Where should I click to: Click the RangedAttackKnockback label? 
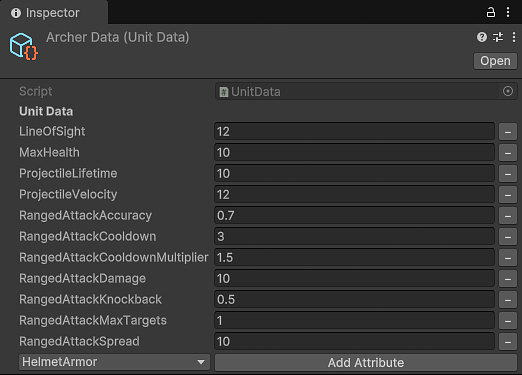pyautogui.click(x=90, y=299)
